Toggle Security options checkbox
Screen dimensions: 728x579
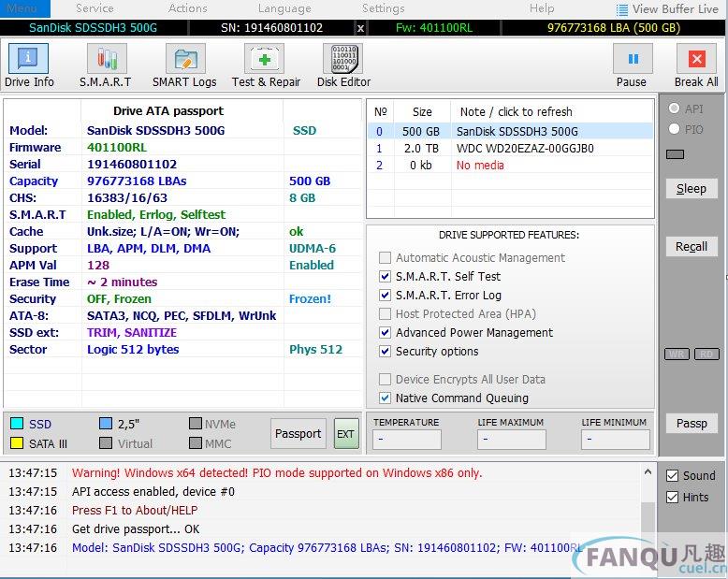[385, 351]
